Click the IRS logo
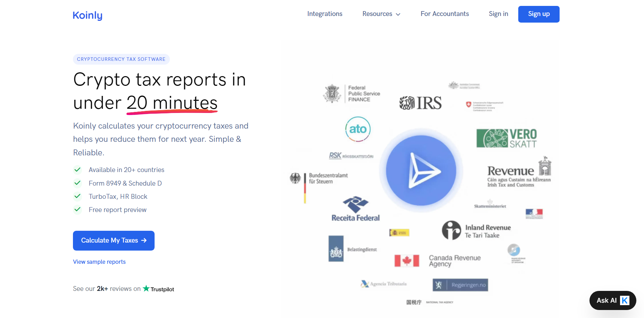 pos(421,103)
